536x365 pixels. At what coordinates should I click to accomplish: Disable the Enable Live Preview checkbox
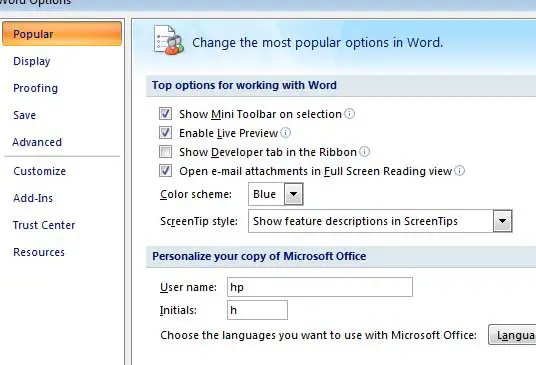pyautogui.click(x=165, y=132)
